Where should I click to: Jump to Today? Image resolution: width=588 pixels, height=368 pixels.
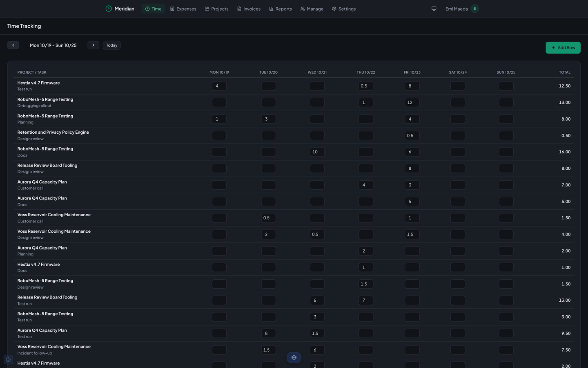coord(111,45)
